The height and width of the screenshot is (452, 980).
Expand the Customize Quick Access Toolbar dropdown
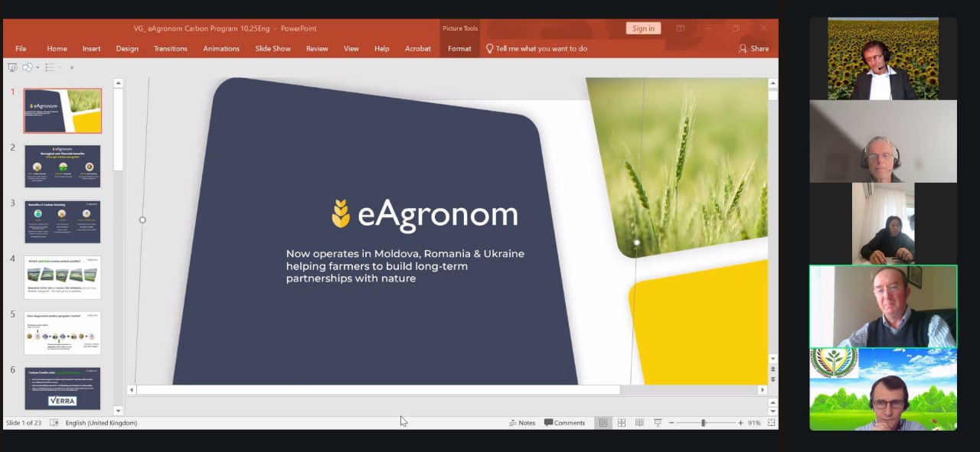tap(72, 67)
